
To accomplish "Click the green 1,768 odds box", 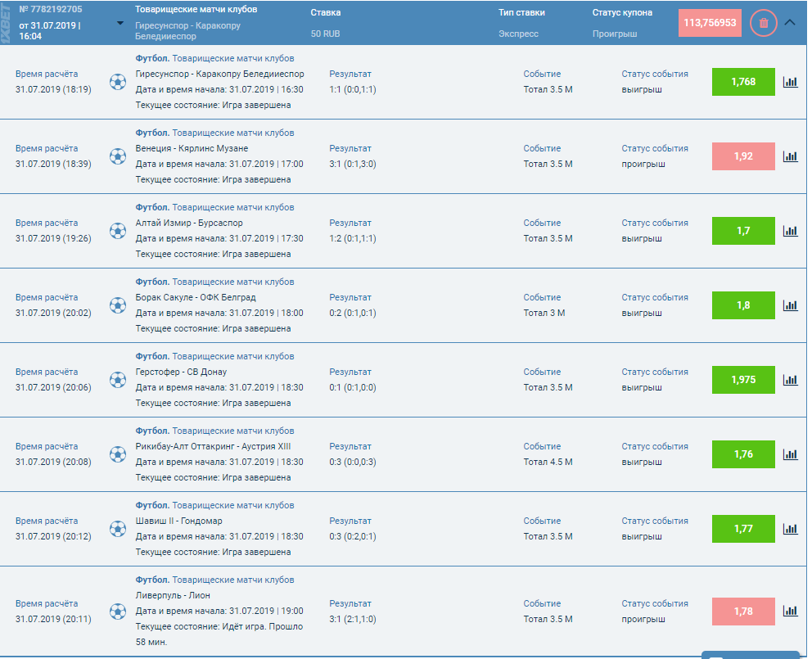I will (743, 82).
